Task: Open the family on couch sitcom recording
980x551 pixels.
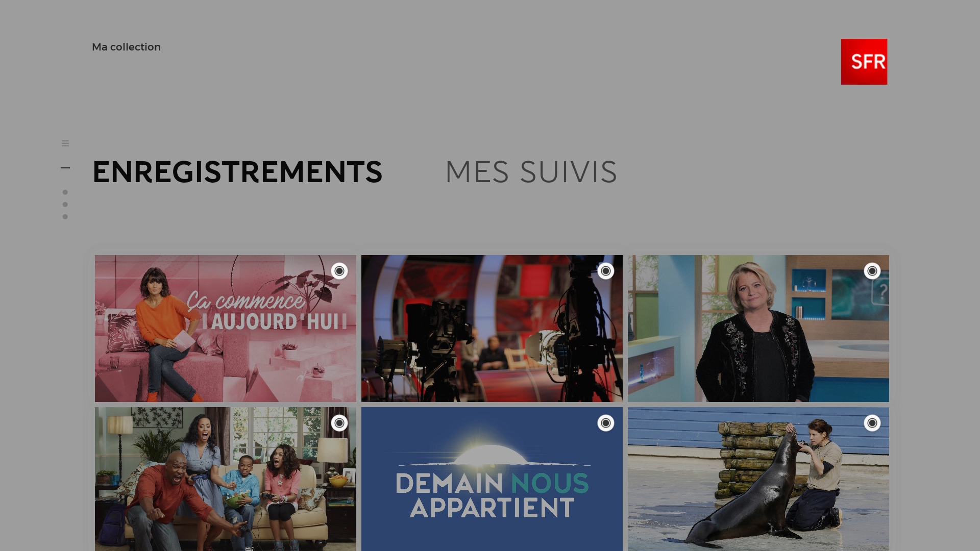Action: [226, 479]
